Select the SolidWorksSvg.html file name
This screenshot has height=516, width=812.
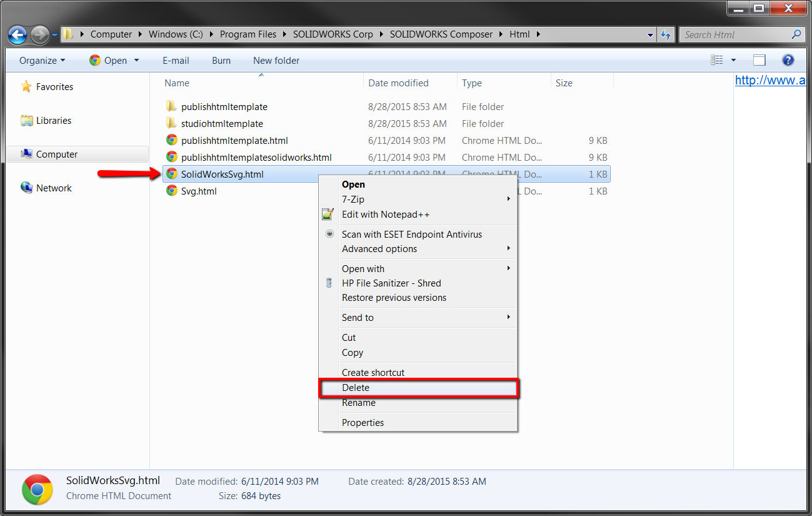click(x=222, y=175)
